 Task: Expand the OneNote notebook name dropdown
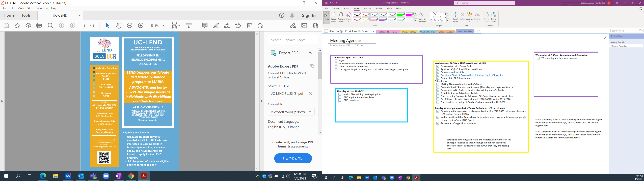pos(373,32)
